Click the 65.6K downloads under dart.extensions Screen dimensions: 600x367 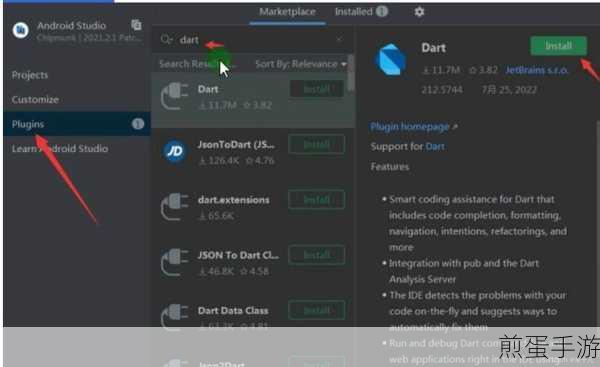[217, 216]
